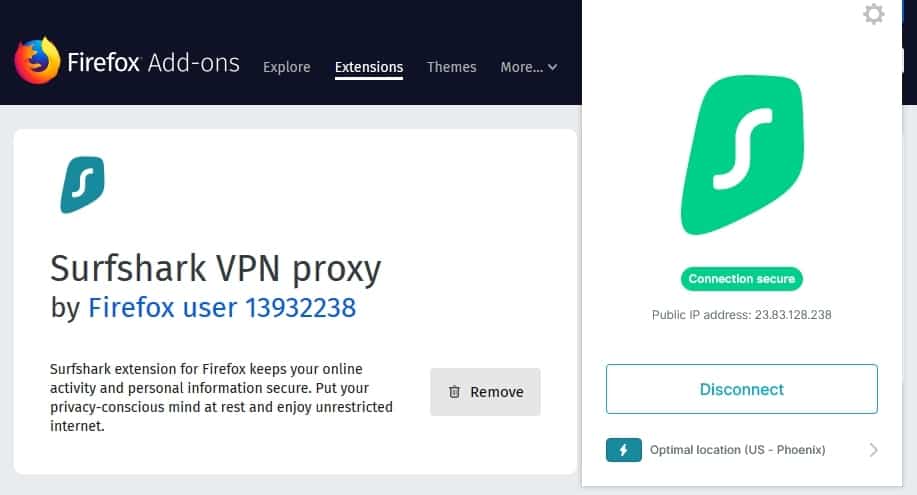This screenshot has height=495, width=917.
Task: Select Optimal location (US - Phoenix) row
Action: pos(742,450)
